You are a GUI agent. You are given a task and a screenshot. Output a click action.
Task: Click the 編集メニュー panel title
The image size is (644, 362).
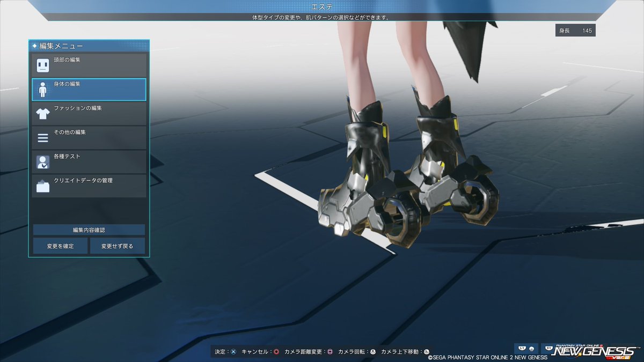click(61, 46)
